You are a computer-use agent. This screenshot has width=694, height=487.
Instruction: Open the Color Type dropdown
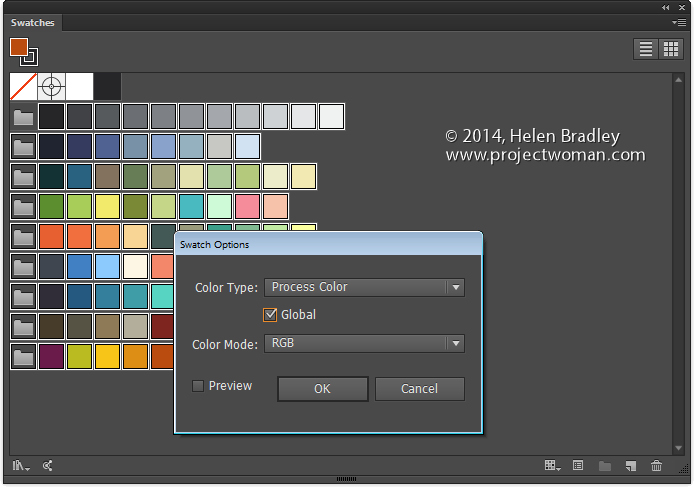point(364,287)
